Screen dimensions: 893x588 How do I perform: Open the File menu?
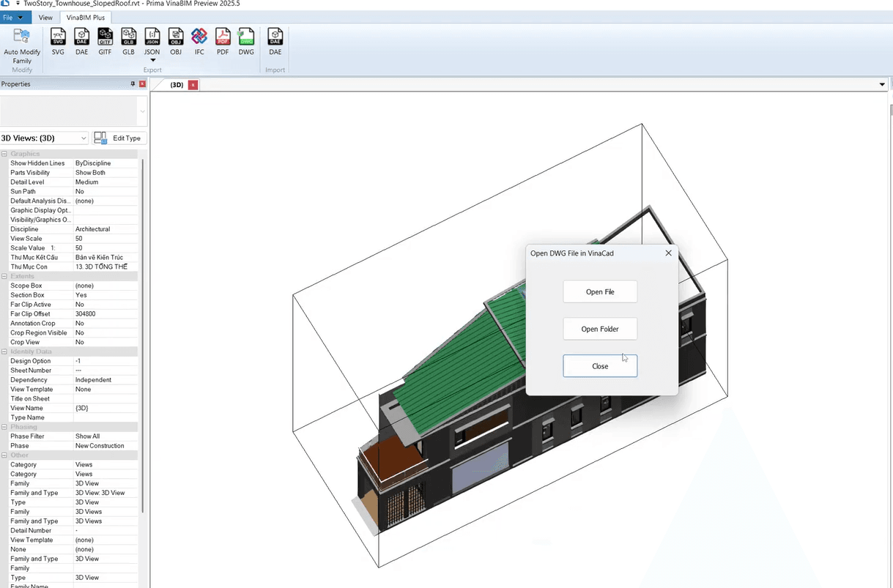click(x=12, y=17)
